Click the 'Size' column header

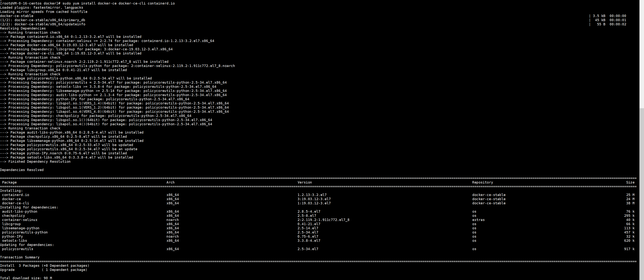(x=630, y=183)
